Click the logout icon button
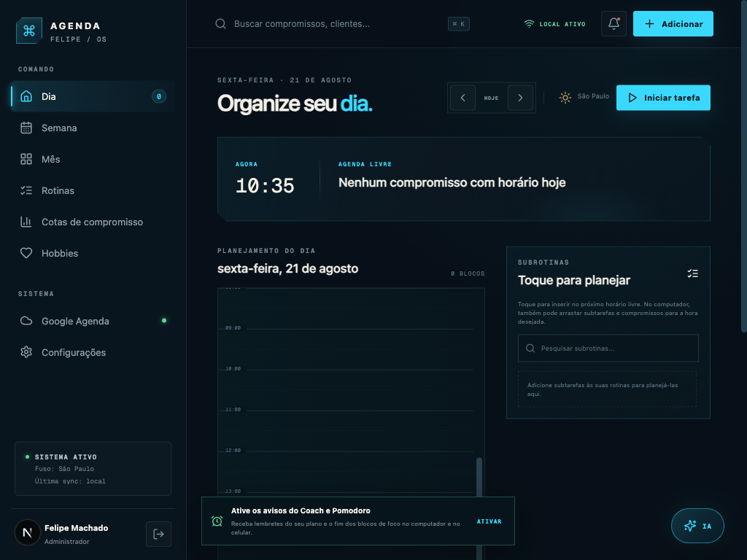 [158, 534]
